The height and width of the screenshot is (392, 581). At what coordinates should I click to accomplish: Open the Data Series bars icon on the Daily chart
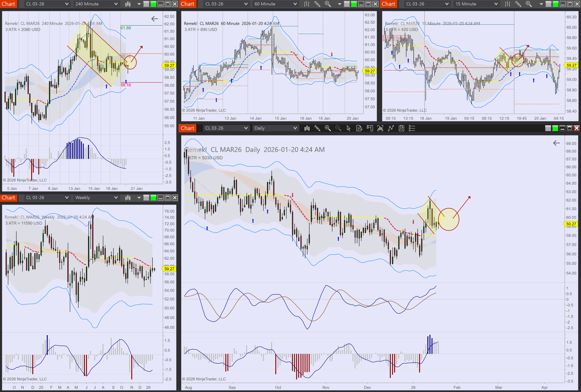pyautogui.click(x=307, y=128)
